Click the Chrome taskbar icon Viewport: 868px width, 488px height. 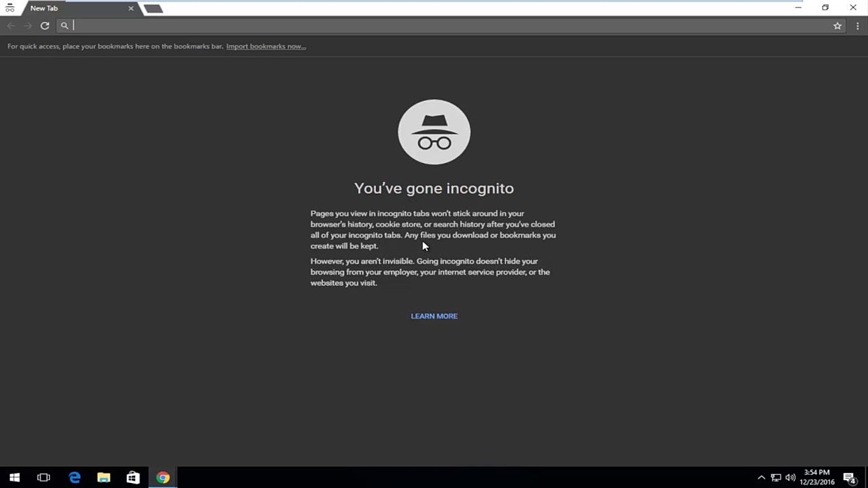click(163, 477)
